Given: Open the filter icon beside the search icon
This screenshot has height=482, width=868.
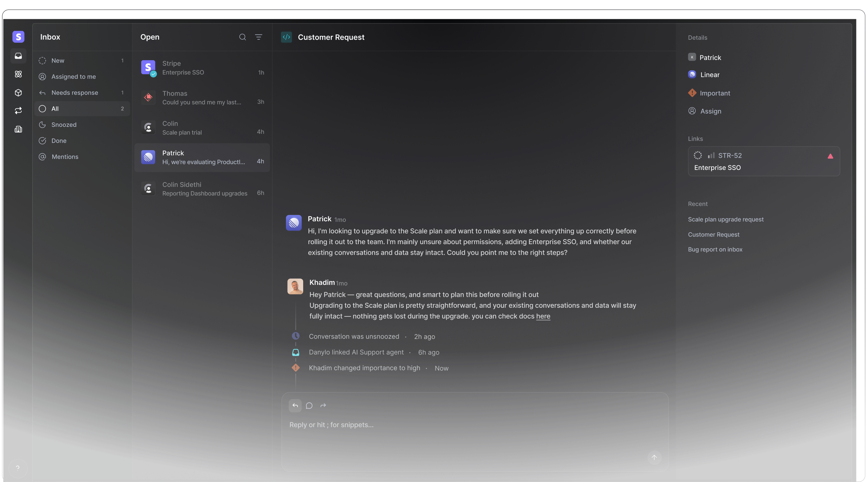Looking at the screenshot, I should point(258,37).
